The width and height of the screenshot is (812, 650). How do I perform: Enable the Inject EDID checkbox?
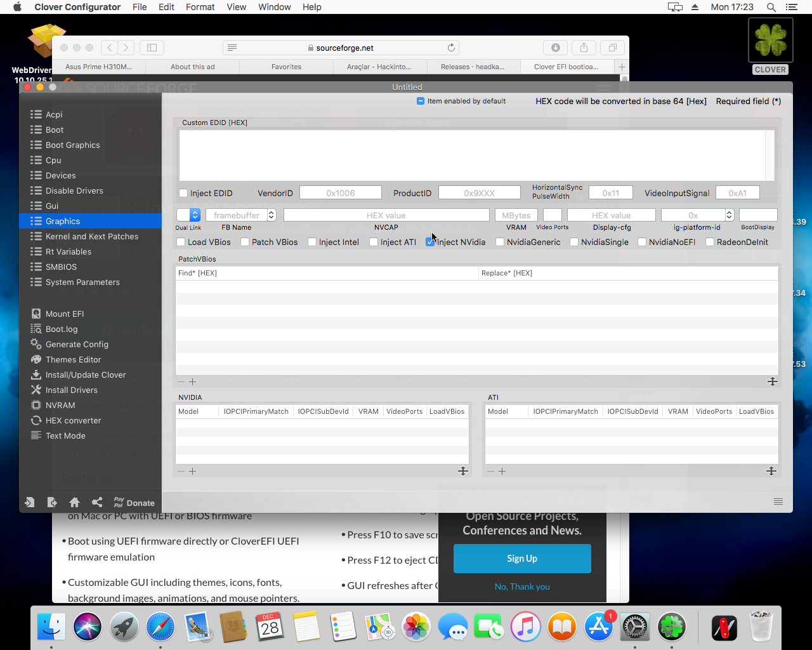tap(183, 193)
